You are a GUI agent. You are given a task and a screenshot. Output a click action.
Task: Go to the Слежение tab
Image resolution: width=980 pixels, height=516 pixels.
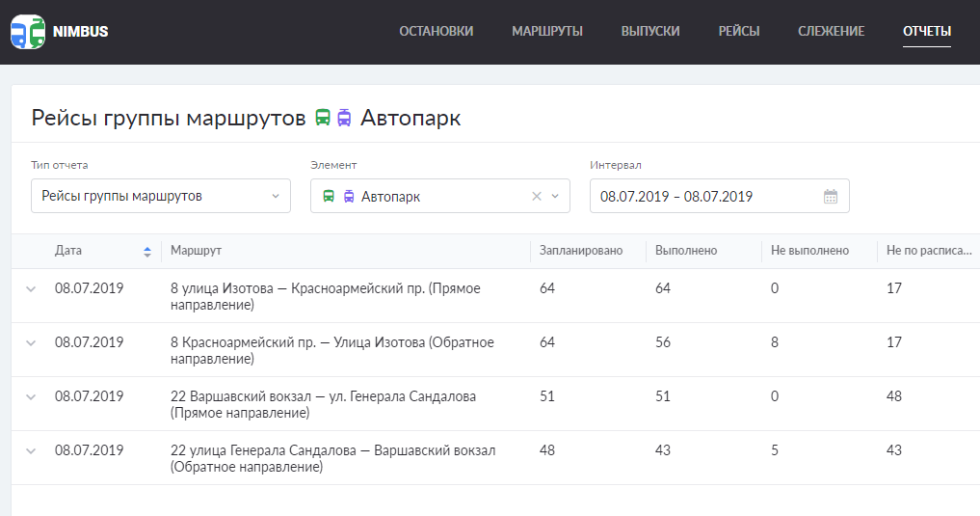click(831, 31)
